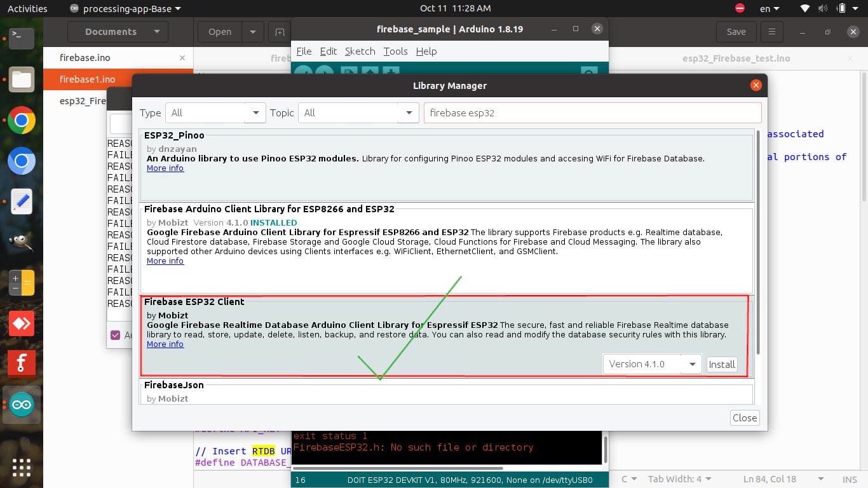This screenshot has width=868, height=488.
Task: Close the Library Manager with Close button
Action: pyautogui.click(x=745, y=417)
